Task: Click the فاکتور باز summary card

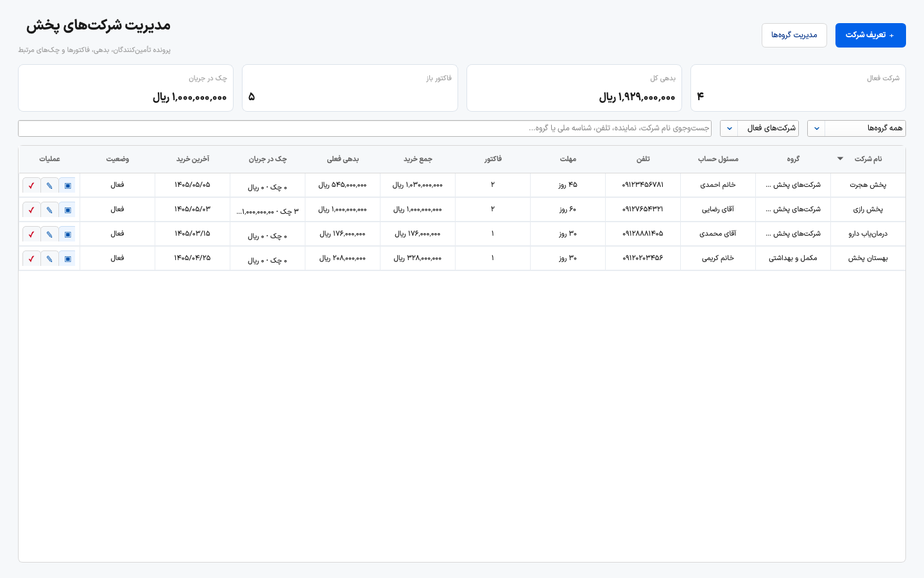Action: coord(350,88)
